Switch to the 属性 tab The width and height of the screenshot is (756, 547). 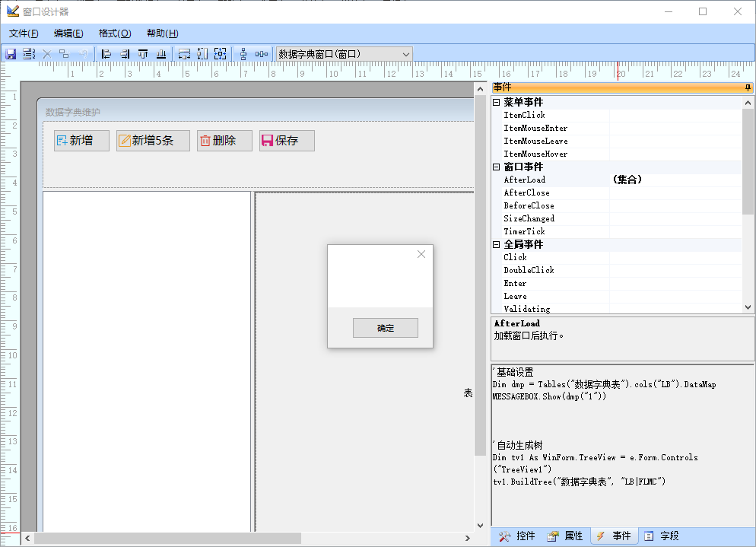565,536
